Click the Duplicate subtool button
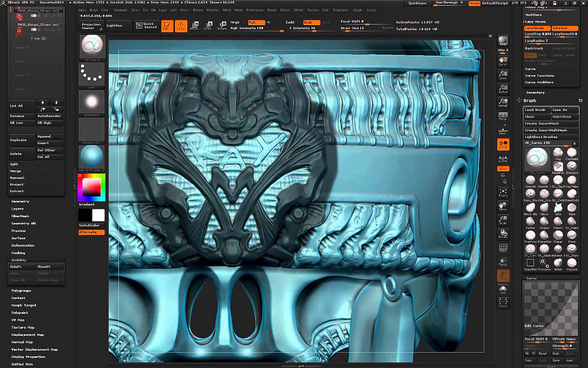 click(22, 140)
